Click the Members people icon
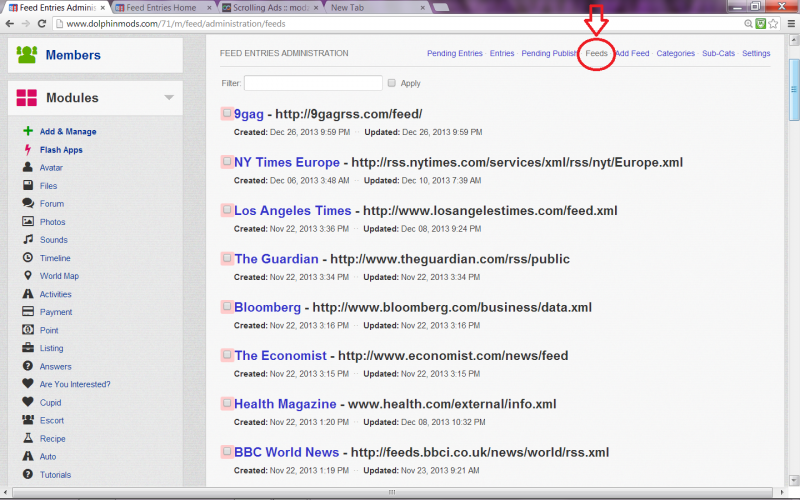The image size is (800, 500). click(27, 55)
